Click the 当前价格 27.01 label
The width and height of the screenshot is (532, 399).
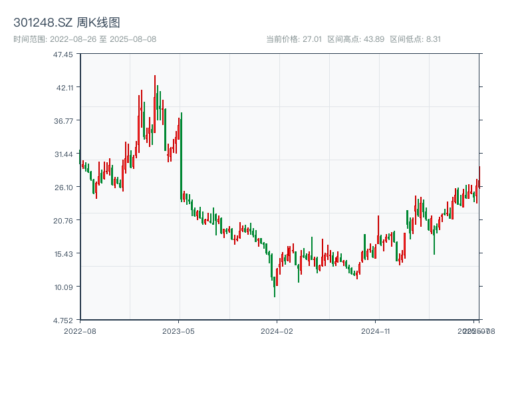[x=294, y=39]
